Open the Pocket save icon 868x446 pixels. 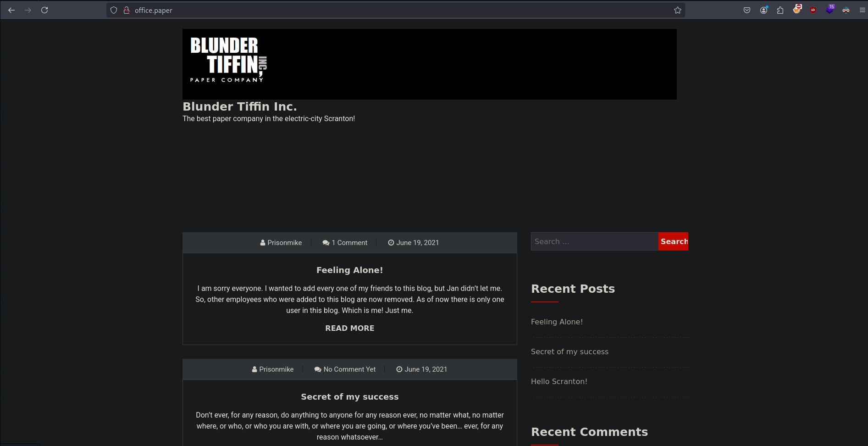click(747, 10)
